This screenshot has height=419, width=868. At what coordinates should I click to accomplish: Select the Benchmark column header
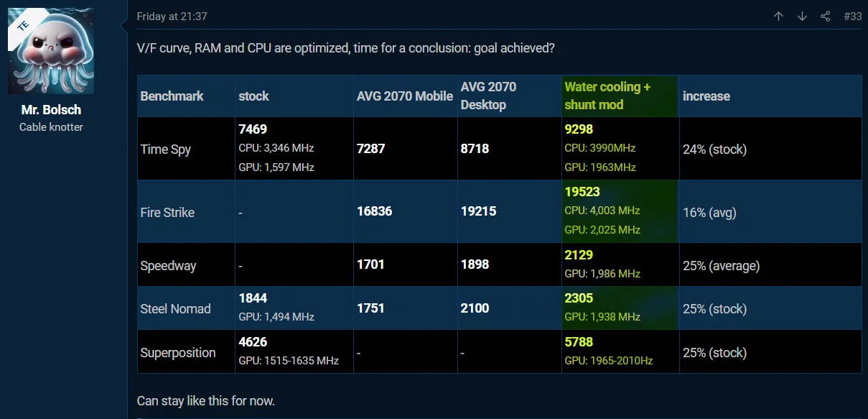(172, 96)
